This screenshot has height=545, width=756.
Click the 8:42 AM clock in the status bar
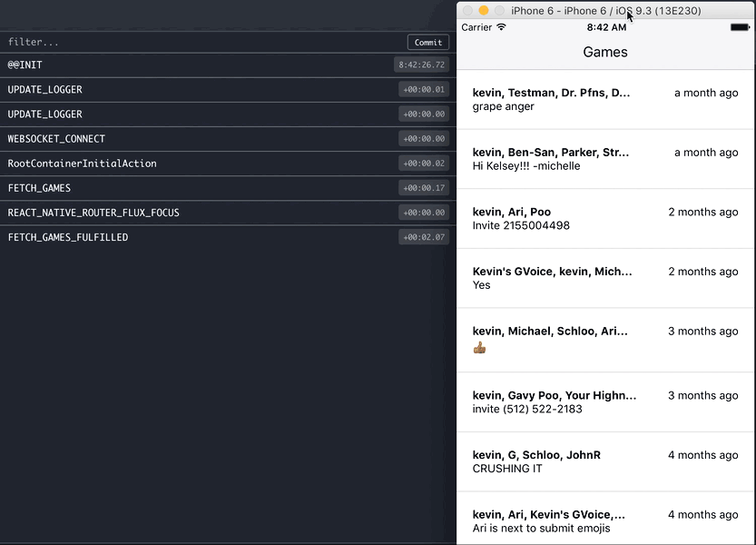point(606,27)
